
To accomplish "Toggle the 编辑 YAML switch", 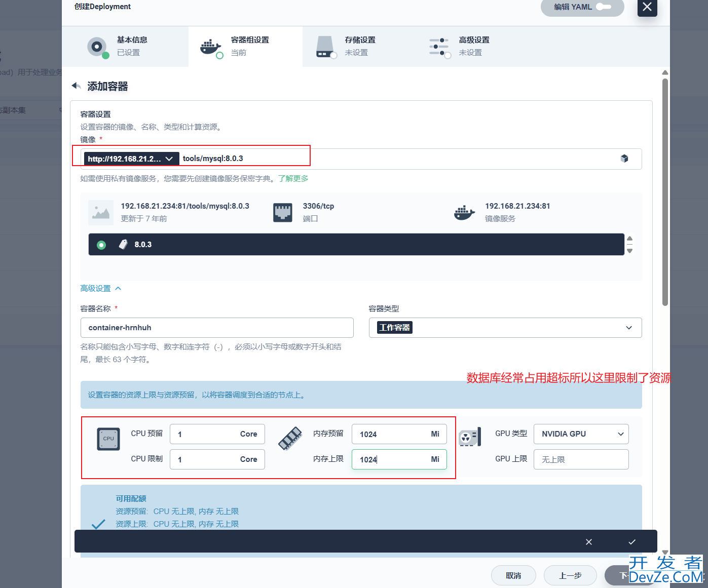I will tap(603, 7).
